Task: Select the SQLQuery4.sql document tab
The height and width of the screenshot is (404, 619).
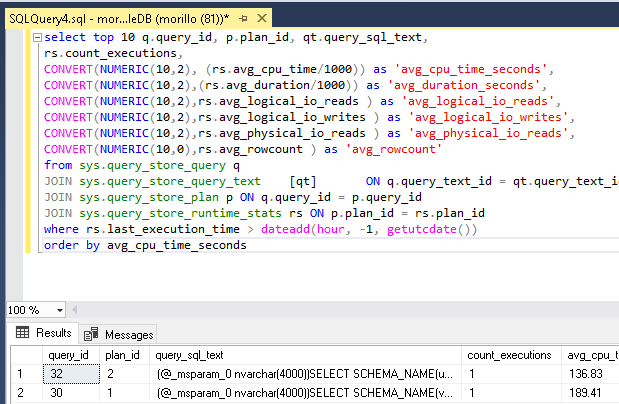Action: (x=119, y=19)
